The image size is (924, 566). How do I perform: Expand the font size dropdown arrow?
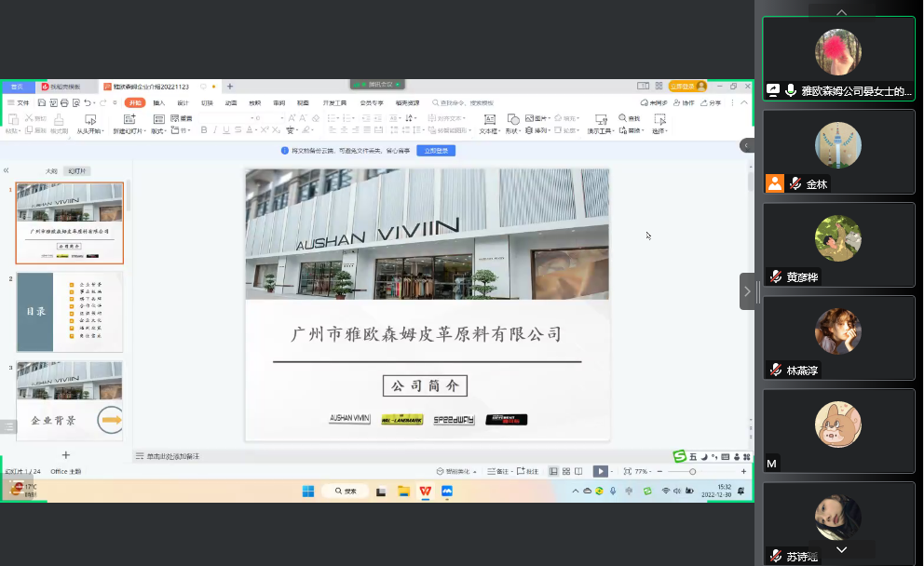click(x=282, y=115)
